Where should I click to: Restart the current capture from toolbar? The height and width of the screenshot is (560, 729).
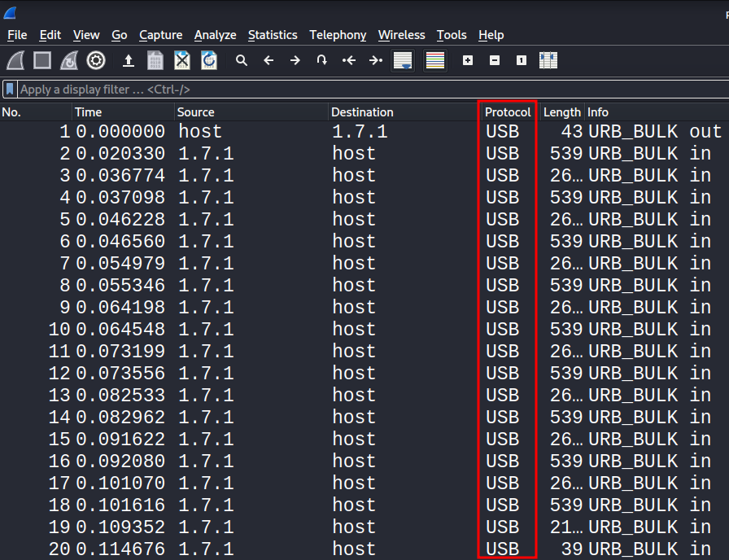[69, 60]
